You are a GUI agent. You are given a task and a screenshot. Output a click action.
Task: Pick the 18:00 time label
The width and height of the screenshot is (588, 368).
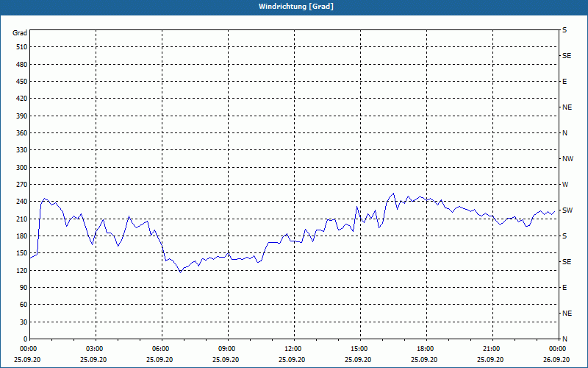(x=425, y=349)
